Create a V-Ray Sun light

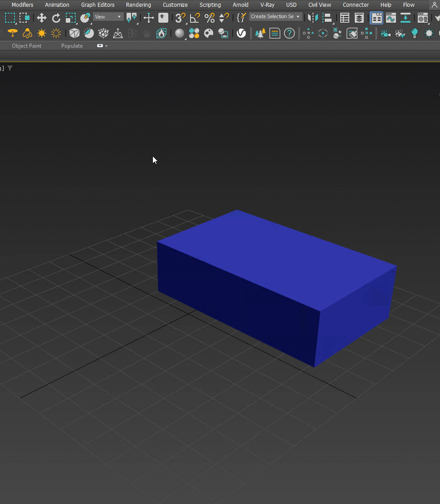pos(42,33)
